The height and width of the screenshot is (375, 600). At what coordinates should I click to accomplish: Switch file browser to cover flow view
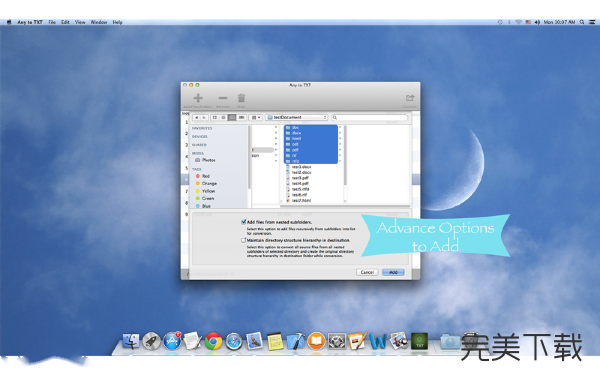click(x=241, y=117)
